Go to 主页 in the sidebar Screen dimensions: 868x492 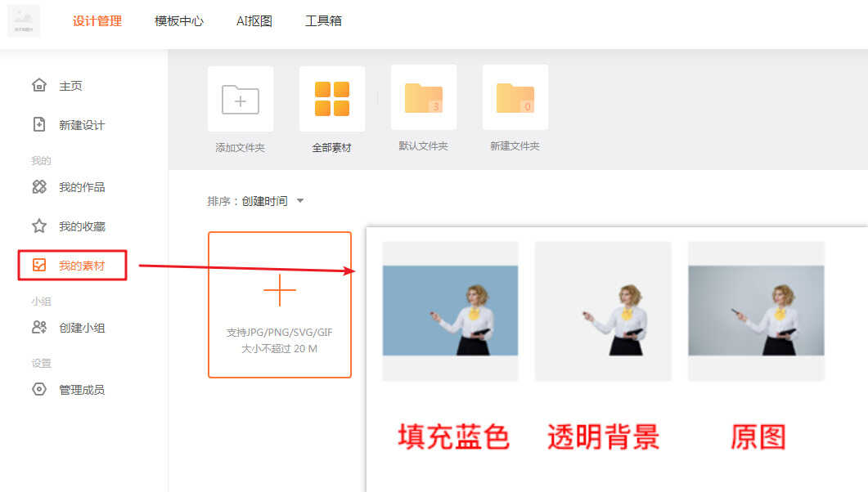tap(70, 86)
